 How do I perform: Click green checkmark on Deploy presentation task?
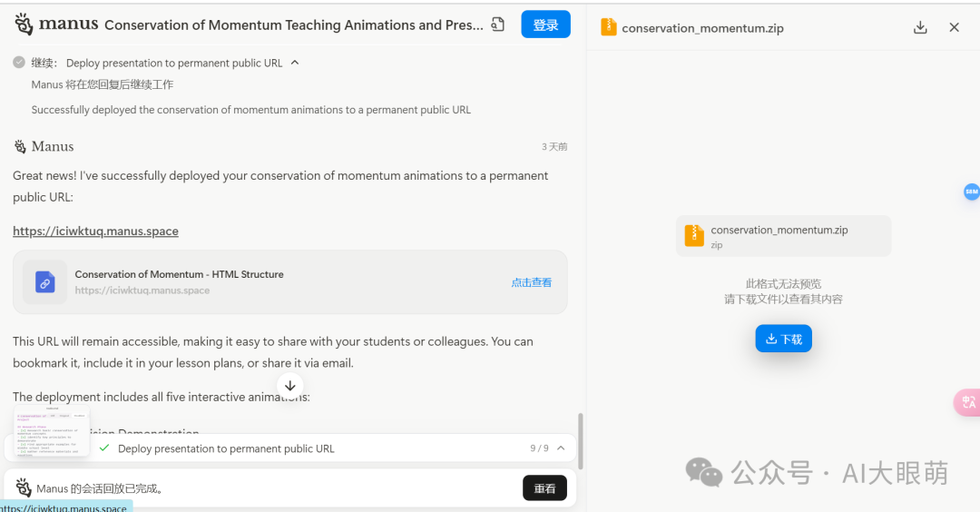(104, 448)
